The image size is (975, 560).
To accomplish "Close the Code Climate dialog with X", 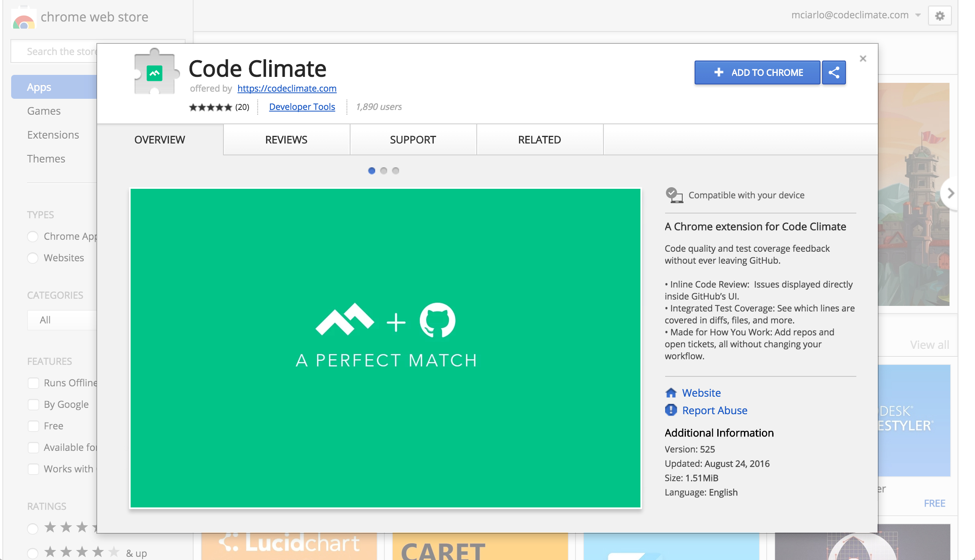I will pyautogui.click(x=863, y=59).
